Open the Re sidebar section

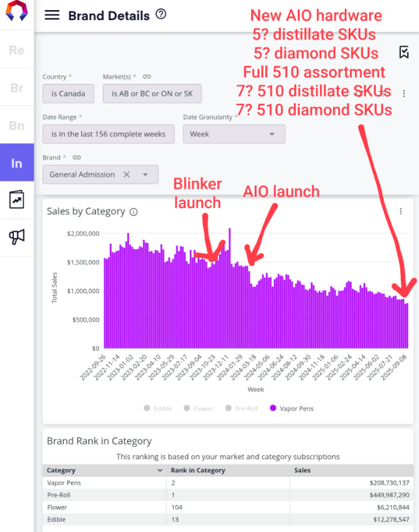17,50
